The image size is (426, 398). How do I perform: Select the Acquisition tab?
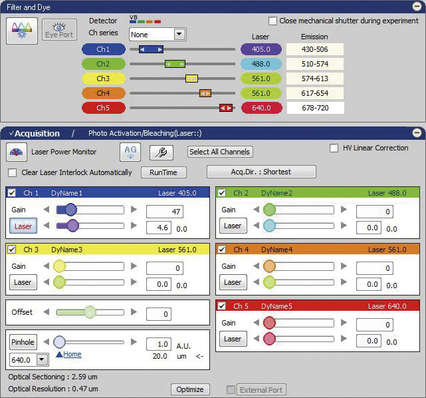pos(37,133)
